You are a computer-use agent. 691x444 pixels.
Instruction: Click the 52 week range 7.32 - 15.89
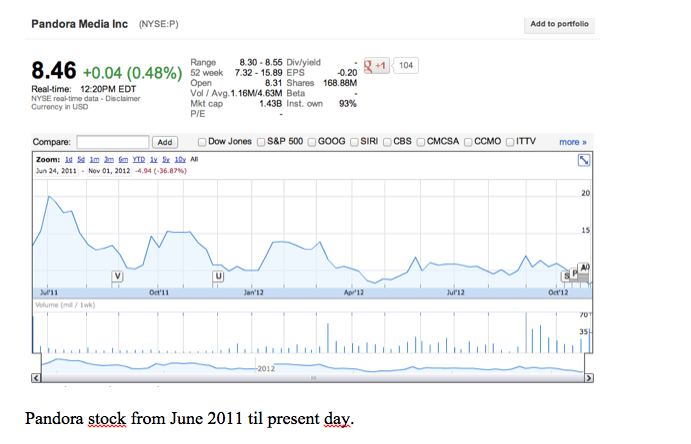click(x=258, y=73)
